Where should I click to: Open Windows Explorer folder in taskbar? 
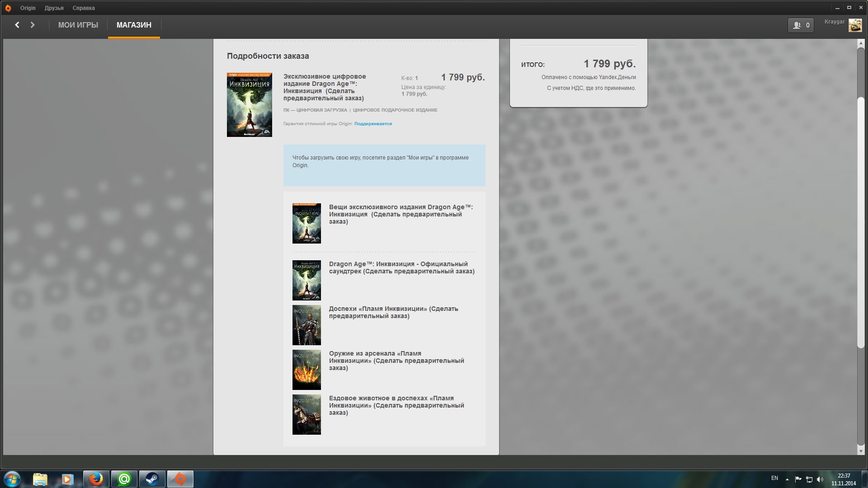coord(40,479)
